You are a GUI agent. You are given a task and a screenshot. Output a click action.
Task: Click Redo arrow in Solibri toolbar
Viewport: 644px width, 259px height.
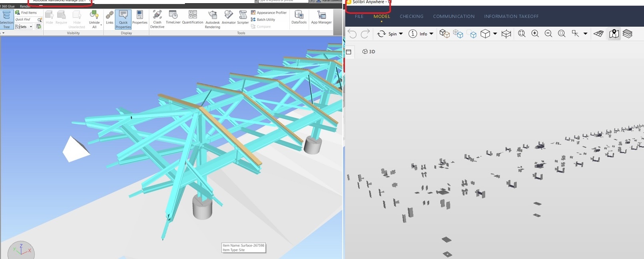365,34
